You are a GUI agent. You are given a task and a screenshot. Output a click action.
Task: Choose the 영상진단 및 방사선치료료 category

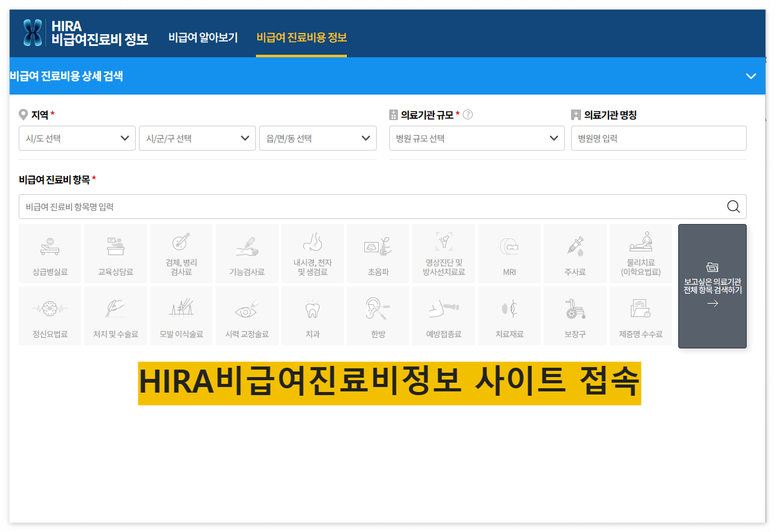[x=444, y=253]
